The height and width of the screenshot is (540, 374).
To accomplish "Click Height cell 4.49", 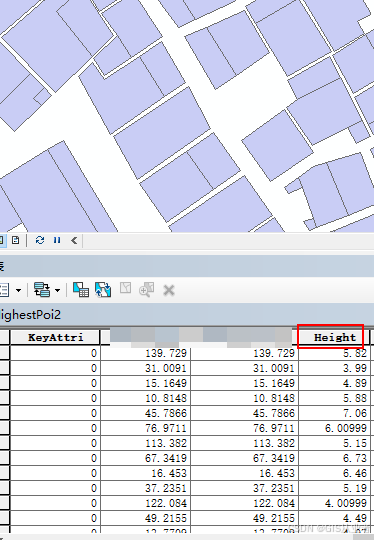I will 334,518.
